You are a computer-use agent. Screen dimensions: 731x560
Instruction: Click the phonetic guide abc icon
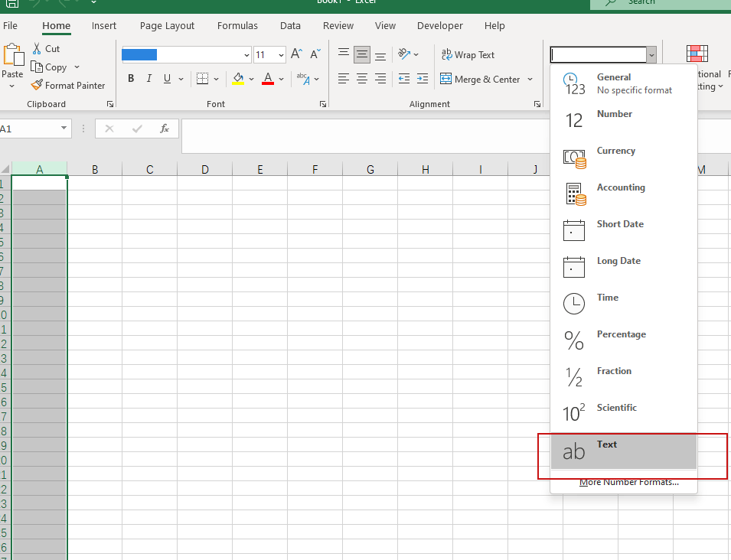303,79
